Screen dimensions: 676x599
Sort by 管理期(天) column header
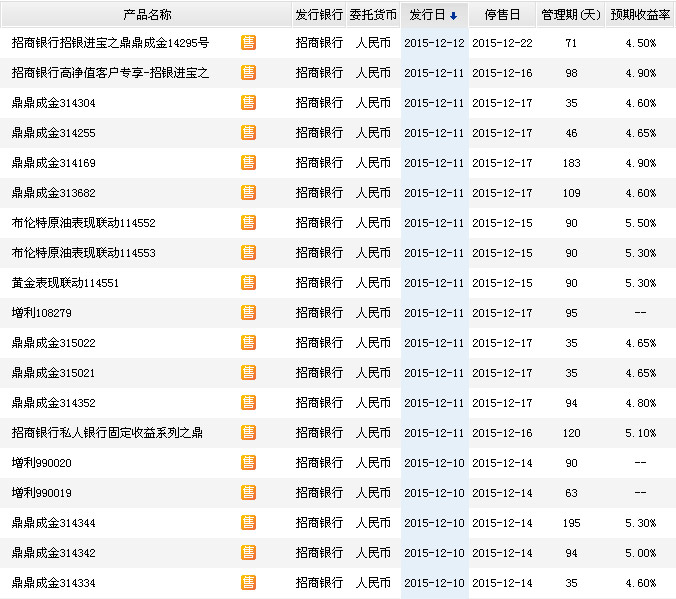pos(571,15)
